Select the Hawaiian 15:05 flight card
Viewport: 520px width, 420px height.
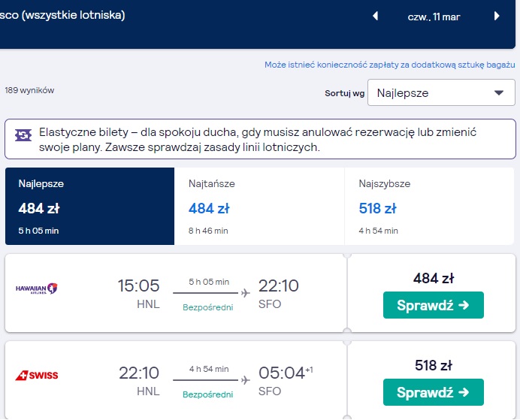point(176,293)
